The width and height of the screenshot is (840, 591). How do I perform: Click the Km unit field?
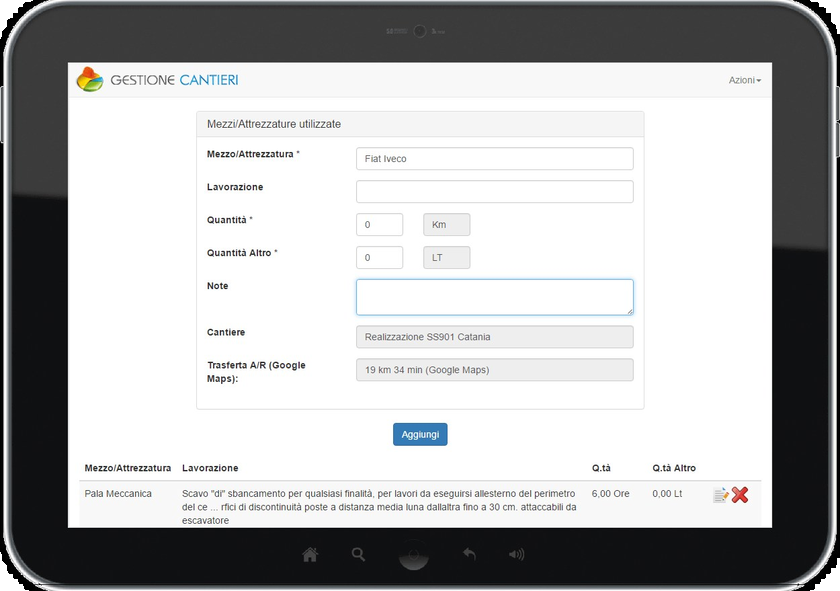tap(446, 225)
